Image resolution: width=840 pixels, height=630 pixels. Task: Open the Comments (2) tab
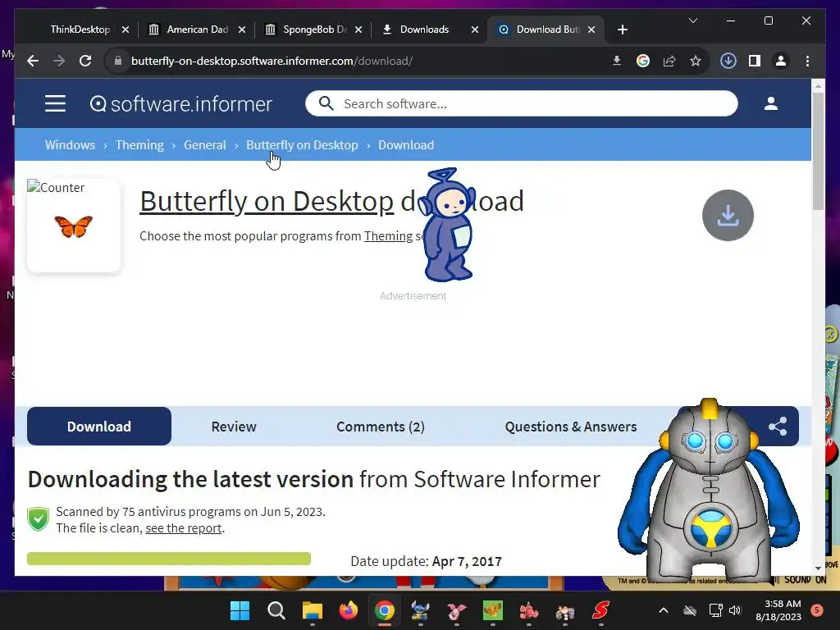pos(381,427)
